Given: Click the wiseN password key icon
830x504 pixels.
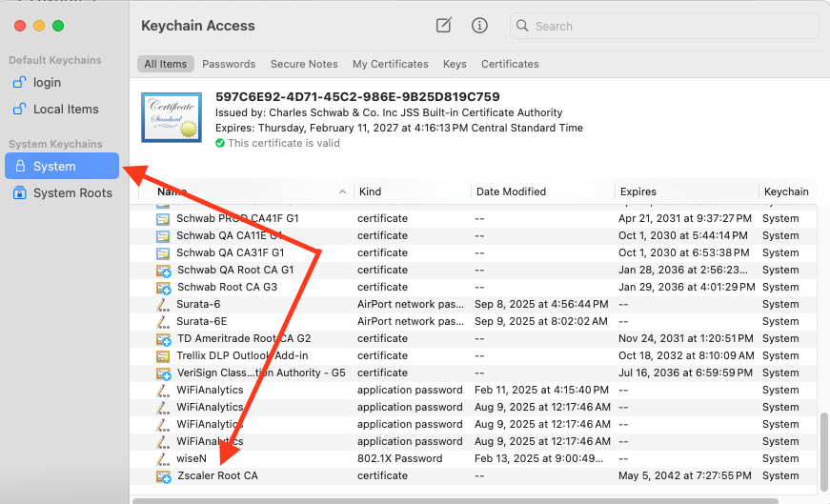Looking at the screenshot, I should click(163, 458).
